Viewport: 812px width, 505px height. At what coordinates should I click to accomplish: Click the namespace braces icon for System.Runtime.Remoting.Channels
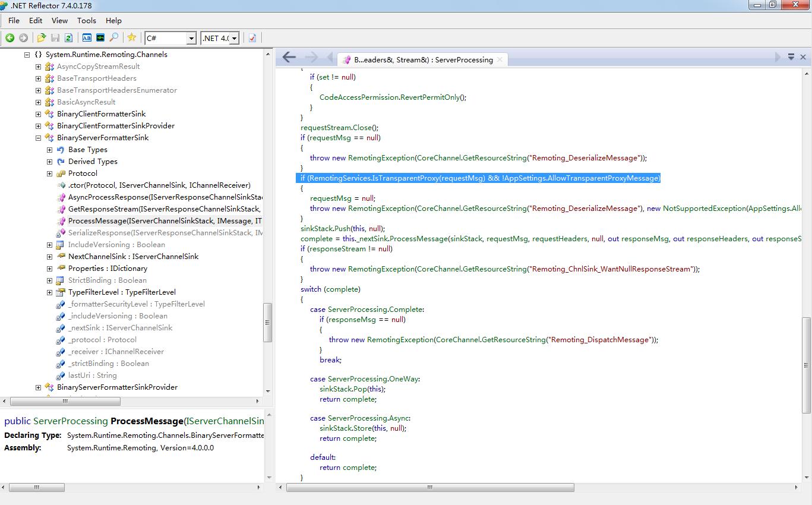tap(38, 55)
